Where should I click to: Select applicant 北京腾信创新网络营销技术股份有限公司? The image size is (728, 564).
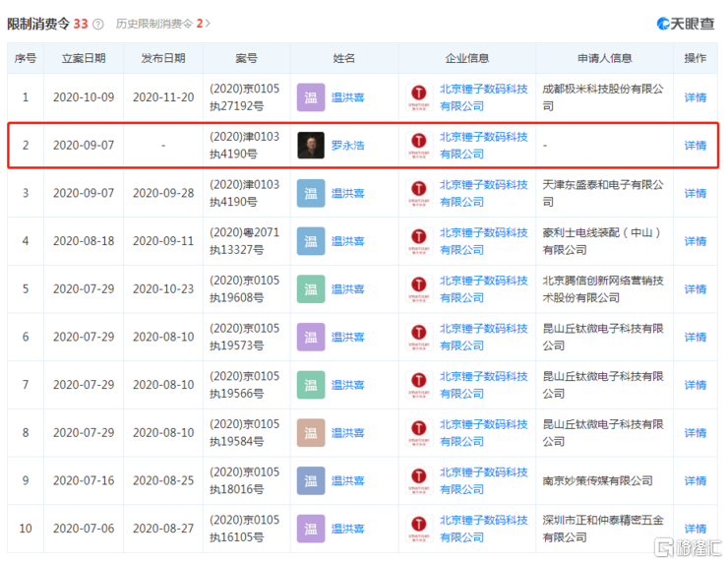click(x=603, y=289)
